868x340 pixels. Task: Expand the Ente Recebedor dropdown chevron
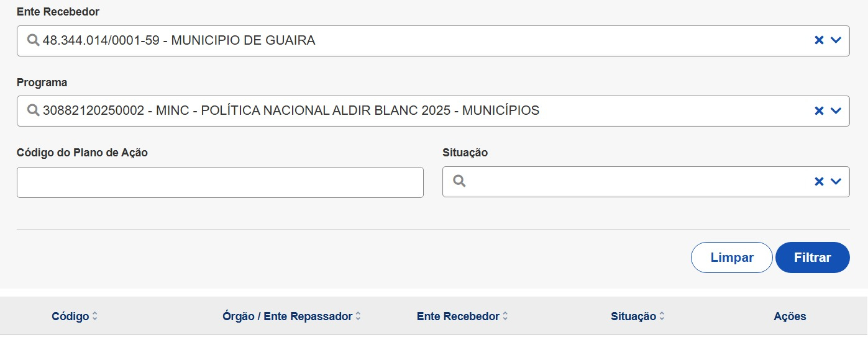[x=836, y=40]
